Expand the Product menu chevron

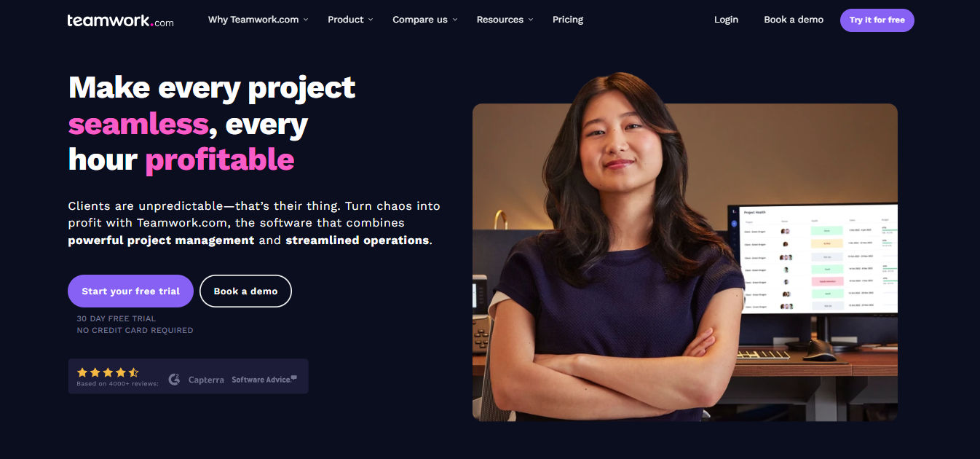tap(371, 20)
